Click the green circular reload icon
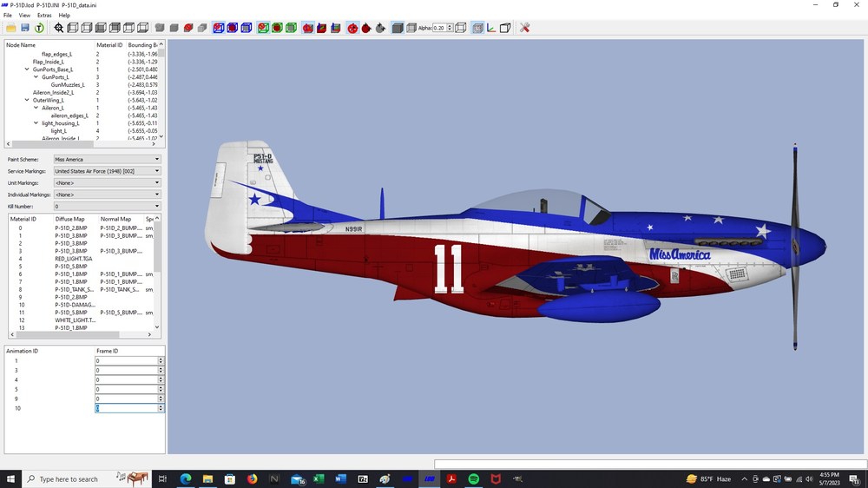The height and width of the screenshot is (488, 868). coord(39,28)
